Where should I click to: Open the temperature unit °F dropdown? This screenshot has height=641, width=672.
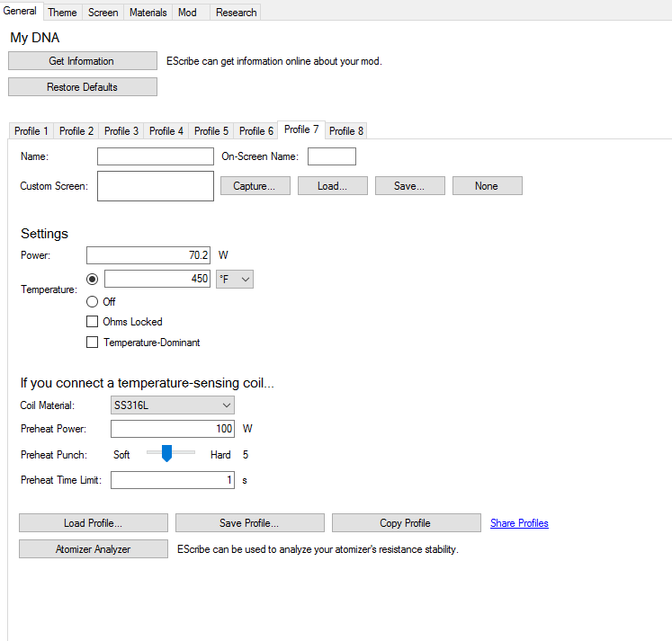tap(235, 280)
